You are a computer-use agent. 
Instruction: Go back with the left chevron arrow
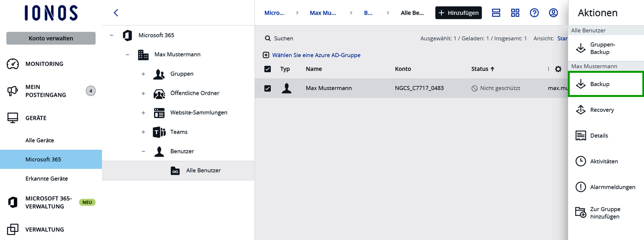tap(116, 13)
